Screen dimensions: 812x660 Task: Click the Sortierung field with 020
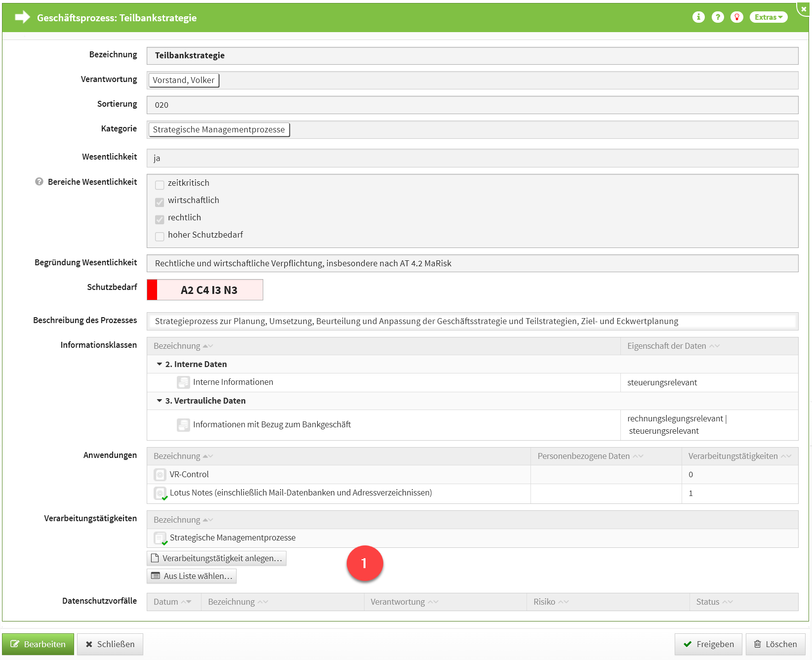click(x=472, y=105)
